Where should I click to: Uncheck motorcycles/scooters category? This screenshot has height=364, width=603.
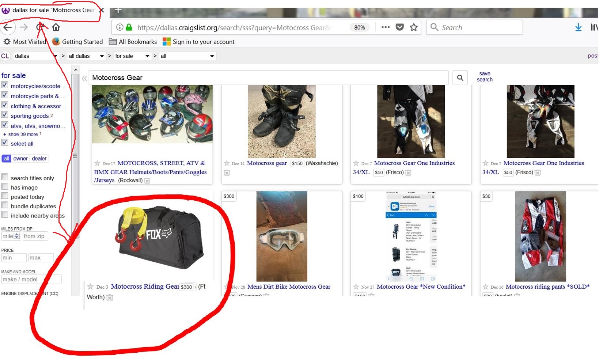point(5,85)
